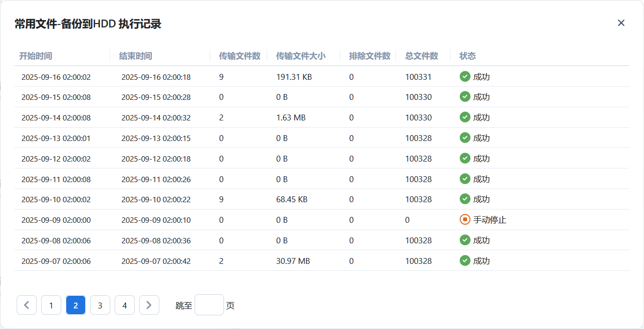Click success icon in 2025-09-12 row

point(465,158)
